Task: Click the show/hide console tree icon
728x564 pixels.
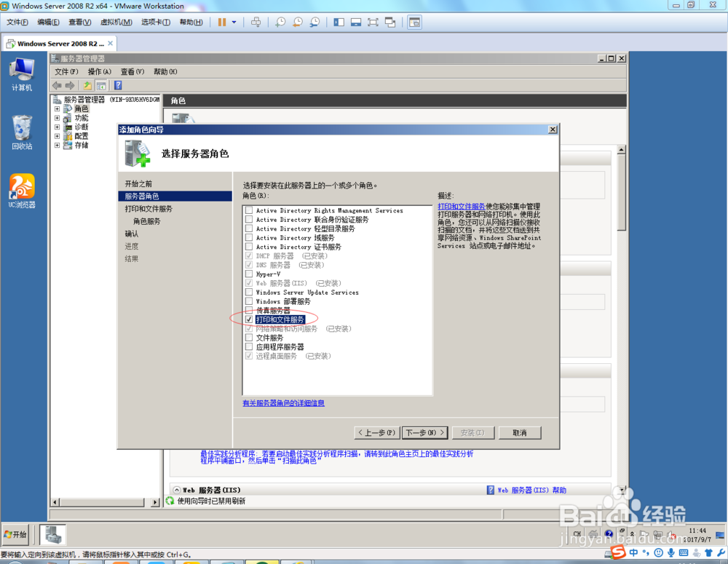Action: 100,85
